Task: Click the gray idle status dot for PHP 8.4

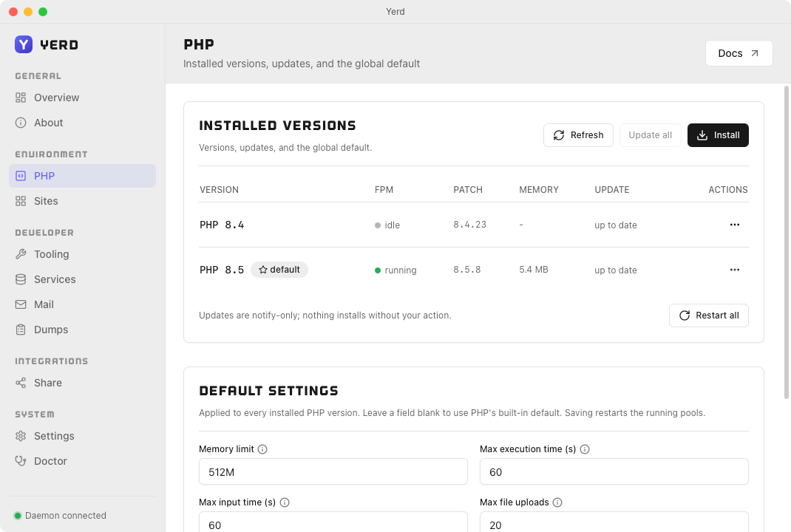Action: 377,225
